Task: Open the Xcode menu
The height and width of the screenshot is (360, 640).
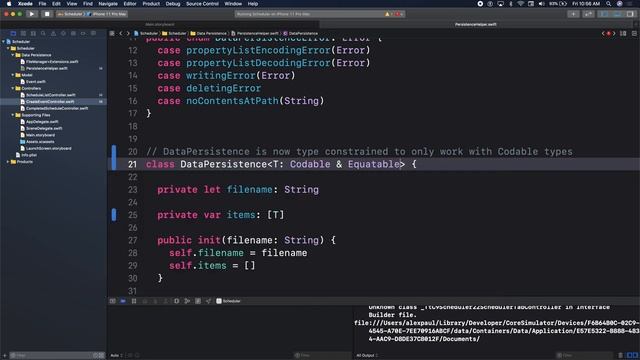Action: [25, 4]
